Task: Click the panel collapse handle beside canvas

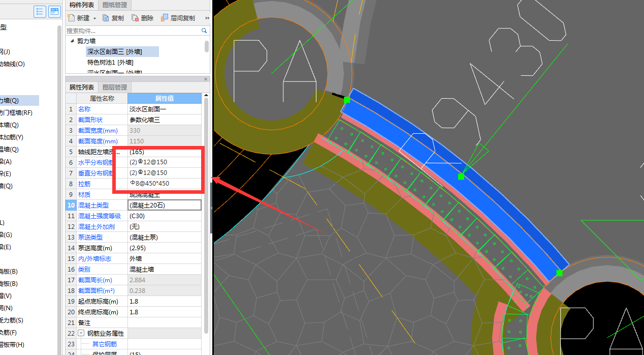Action: [211, 208]
